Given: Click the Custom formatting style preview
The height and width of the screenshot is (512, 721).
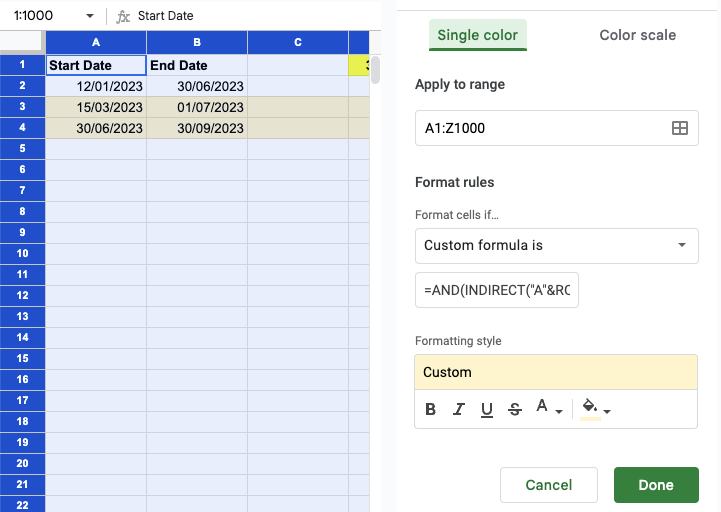Looking at the screenshot, I should click(x=556, y=372).
